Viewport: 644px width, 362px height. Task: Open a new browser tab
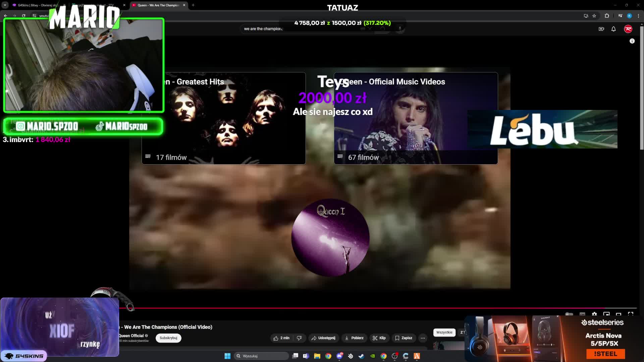[x=193, y=5]
